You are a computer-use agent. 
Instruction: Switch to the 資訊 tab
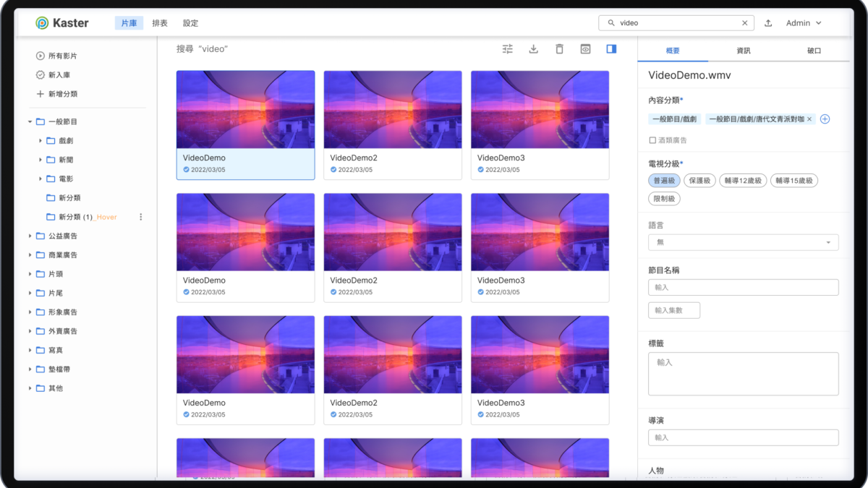[743, 51]
